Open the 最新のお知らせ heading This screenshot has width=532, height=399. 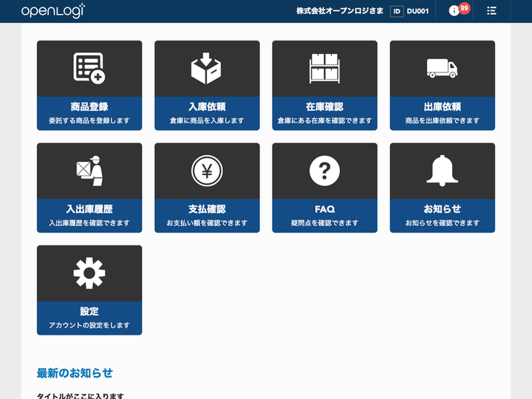click(75, 373)
